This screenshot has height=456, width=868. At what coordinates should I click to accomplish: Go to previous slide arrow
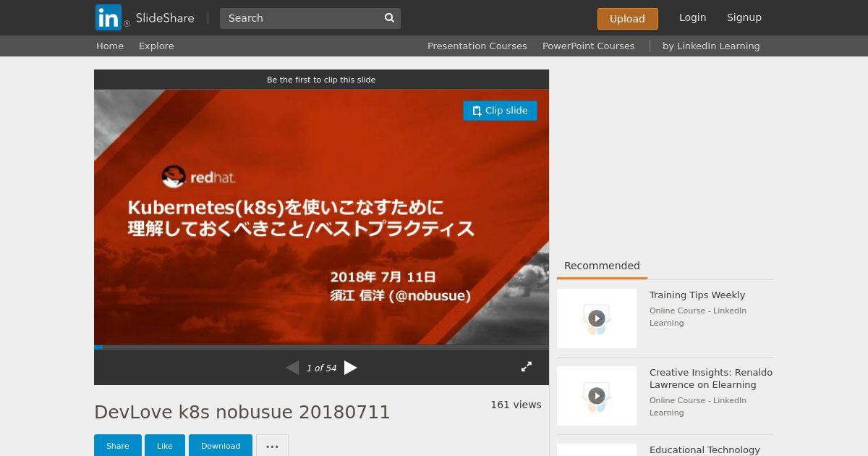(292, 368)
